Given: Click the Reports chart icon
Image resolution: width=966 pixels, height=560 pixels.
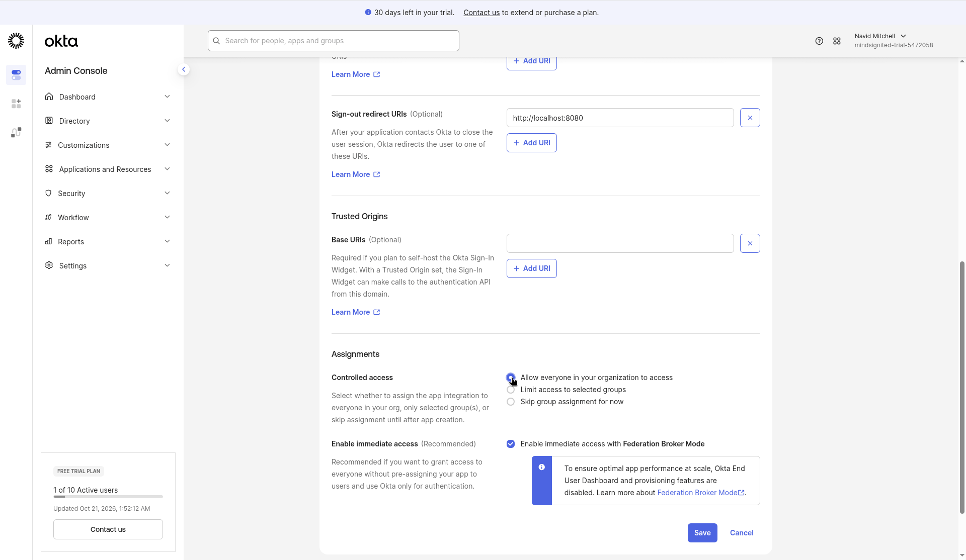Looking at the screenshot, I should pos(48,241).
